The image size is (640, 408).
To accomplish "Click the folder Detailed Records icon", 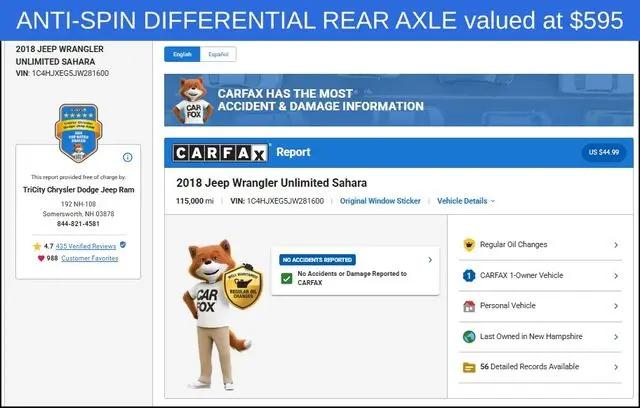I will (x=469, y=367).
